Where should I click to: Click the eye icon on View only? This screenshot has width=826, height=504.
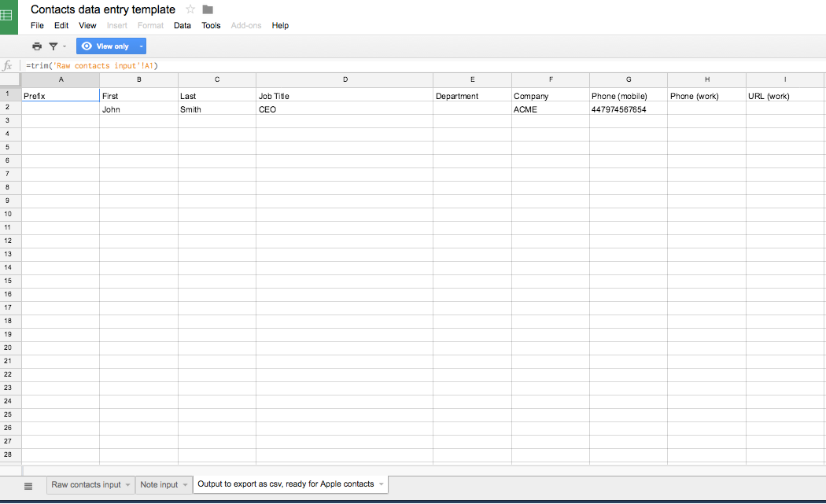(x=87, y=46)
